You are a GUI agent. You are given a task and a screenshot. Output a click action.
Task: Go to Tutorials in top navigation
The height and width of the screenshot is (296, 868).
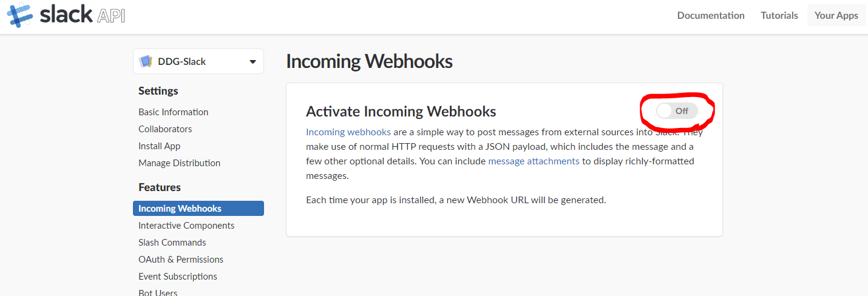pyautogui.click(x=779, y=16)
